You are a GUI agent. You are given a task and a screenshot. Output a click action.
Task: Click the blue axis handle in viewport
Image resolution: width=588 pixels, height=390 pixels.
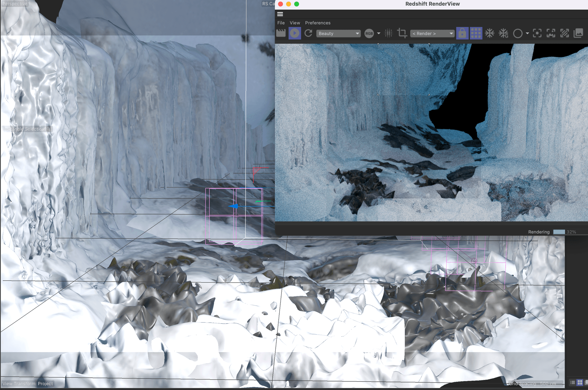(x=234, y=206)
